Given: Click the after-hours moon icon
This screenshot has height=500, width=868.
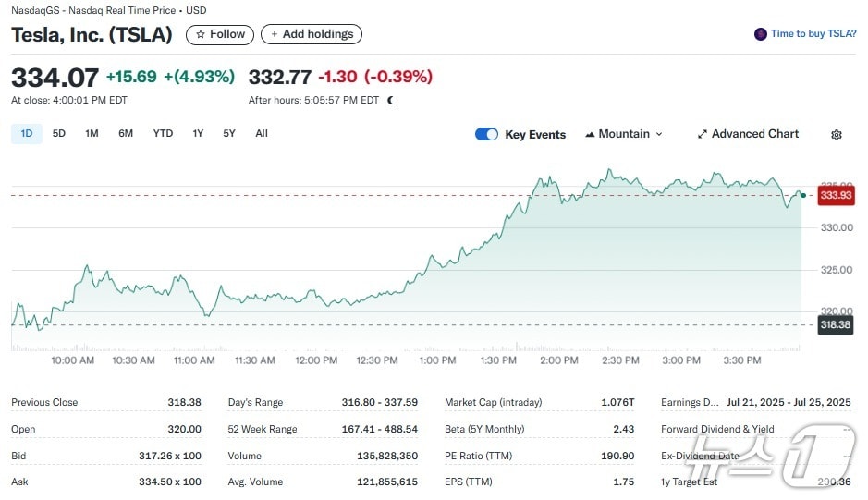Looking at the screenshot, I should [x=390, y=100].
